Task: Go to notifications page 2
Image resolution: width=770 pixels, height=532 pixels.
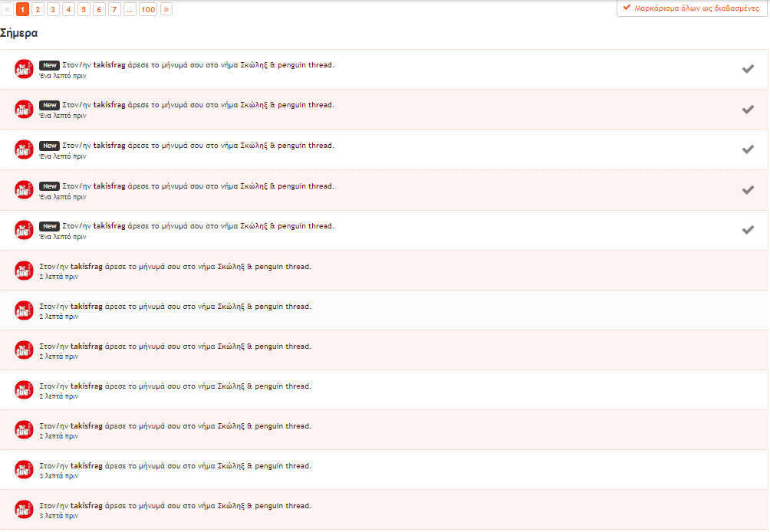Action: pyautogui.click(x=38, y=9)
